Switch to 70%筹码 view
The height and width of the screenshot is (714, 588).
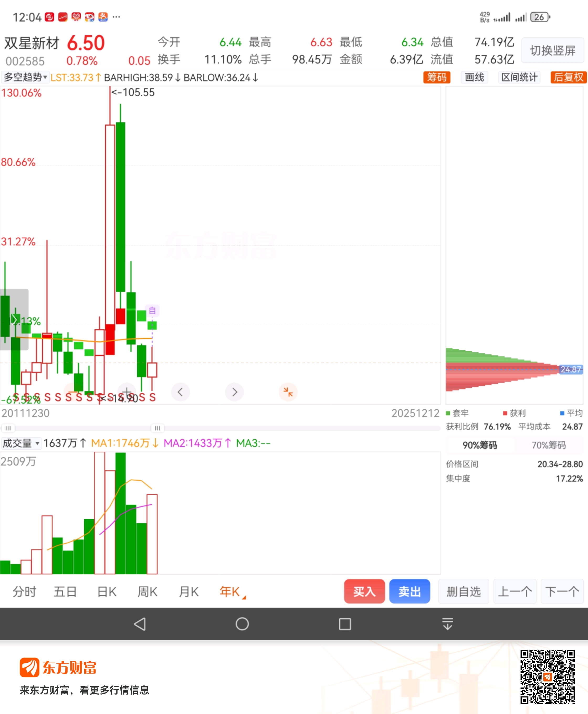click(548, 445)
